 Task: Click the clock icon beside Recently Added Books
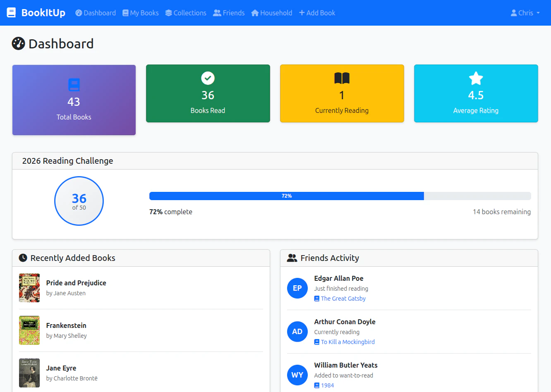[x=23, y=258]
